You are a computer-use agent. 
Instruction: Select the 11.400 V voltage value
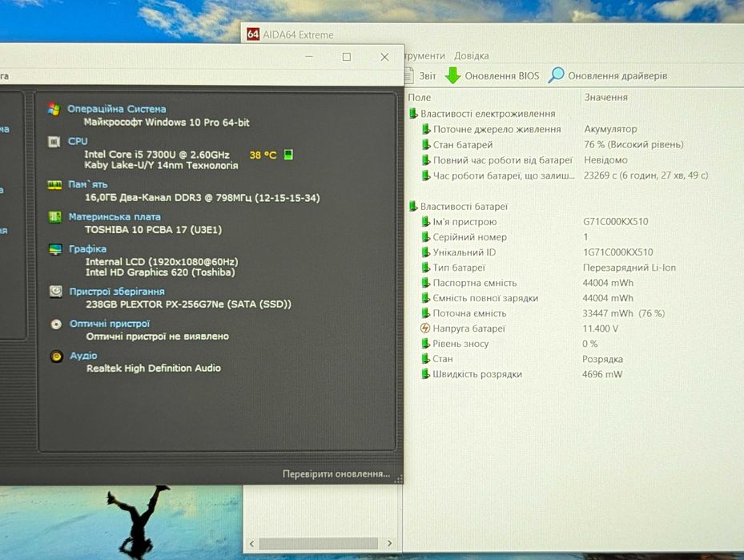[600, 328]
